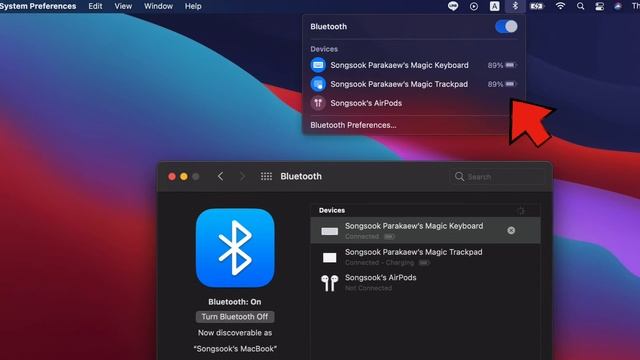Click the "Bluetooth: On" status text
Viewport: 640px width, 360px height.
coord(235,302)
